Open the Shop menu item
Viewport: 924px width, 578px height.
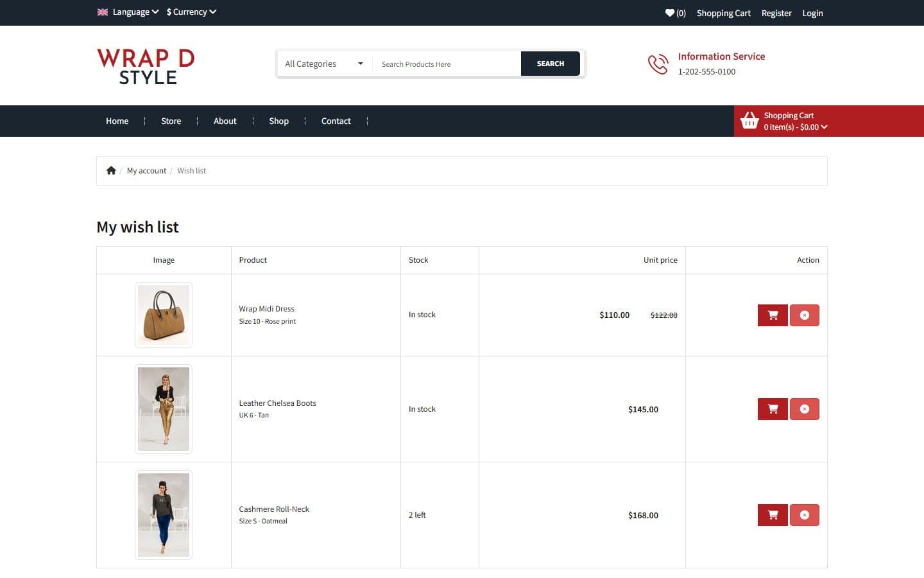[x=279, y=121]
